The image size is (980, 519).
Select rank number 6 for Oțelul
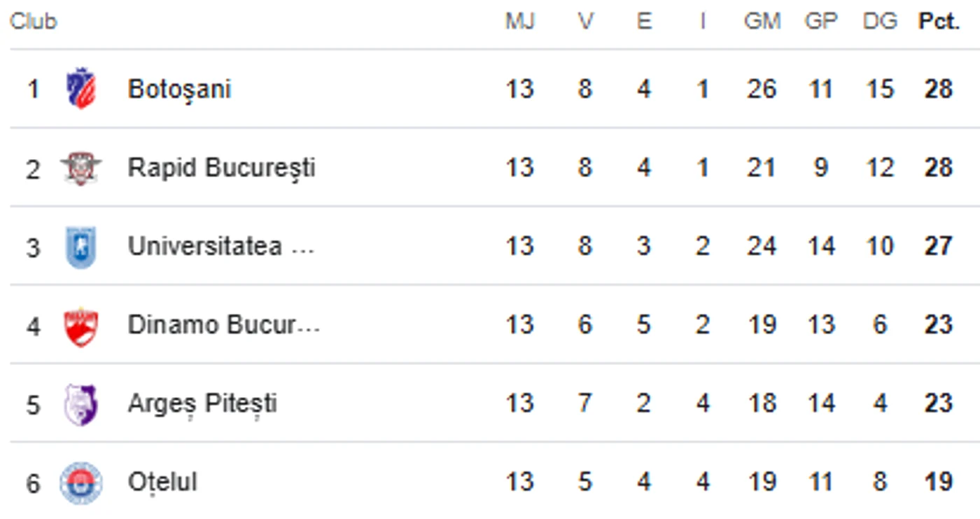pyautogui.click(x=34, y=483)
